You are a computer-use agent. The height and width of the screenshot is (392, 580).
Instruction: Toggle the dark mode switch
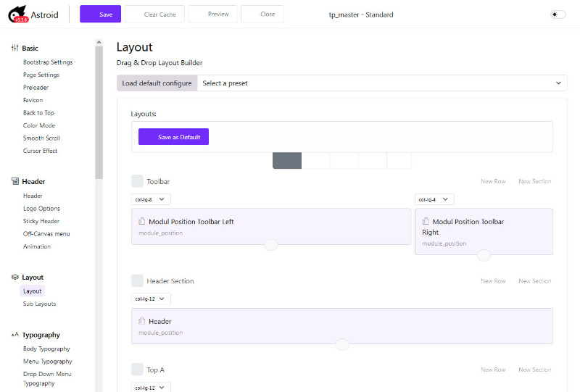coord(558,14)
